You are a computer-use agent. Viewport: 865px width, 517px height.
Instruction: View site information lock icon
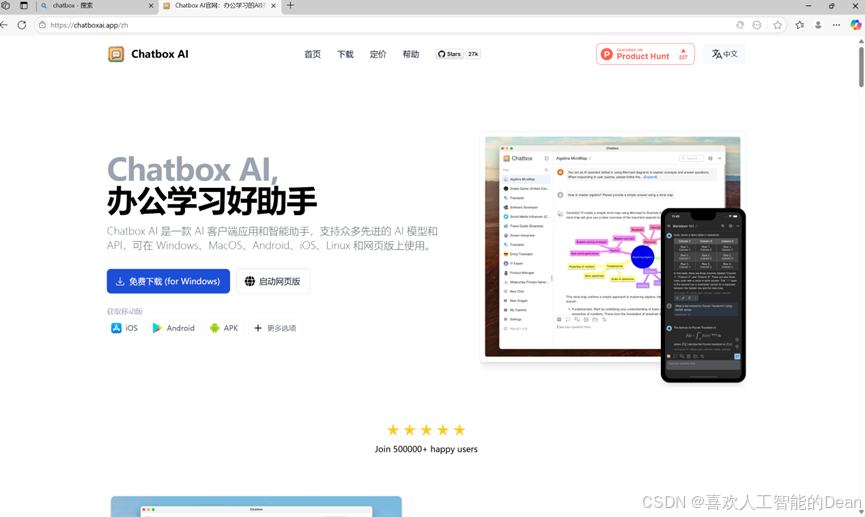click(42, 25)
